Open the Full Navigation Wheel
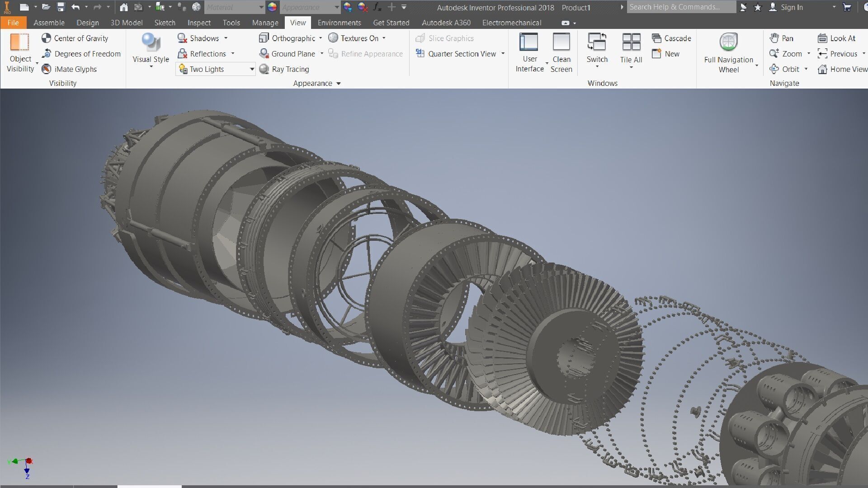868x488 pixels. pyautogui.click(x=729, y=53)
